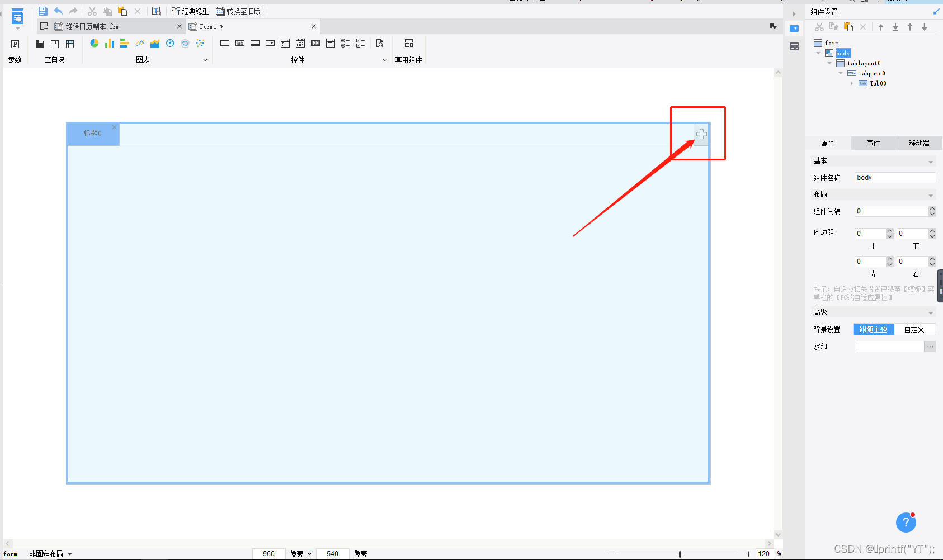Click the preview icon in the top toolbar
The width and height of the screenshot is (943, 560).
tap(156, 11)
